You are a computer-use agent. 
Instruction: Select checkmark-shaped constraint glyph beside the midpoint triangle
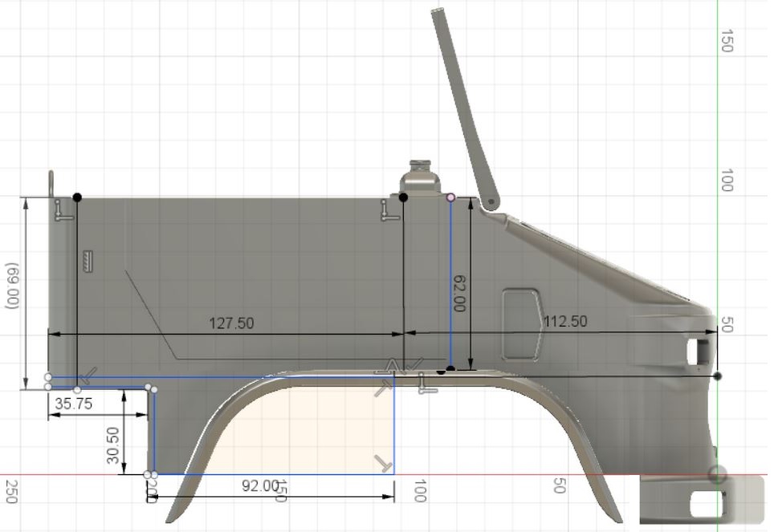pyautogui.click(x=413, y=365)
